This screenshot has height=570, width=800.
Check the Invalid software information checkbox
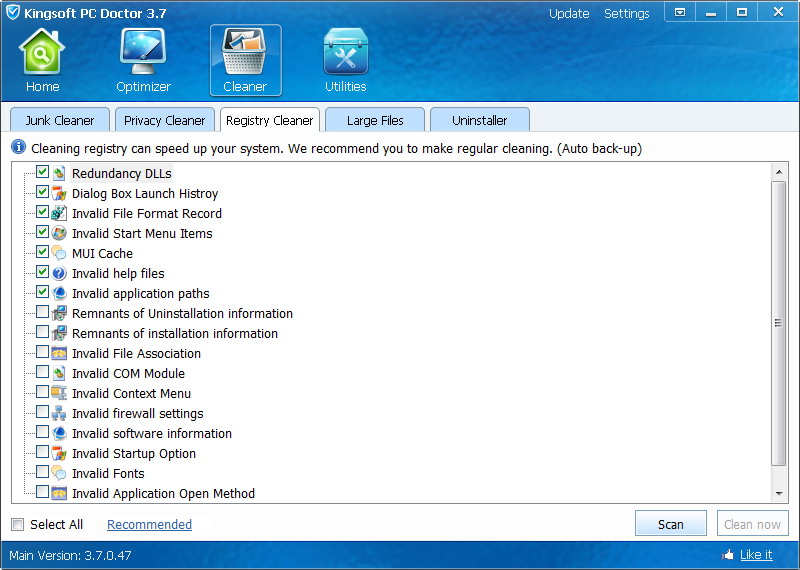coord(42,432)
